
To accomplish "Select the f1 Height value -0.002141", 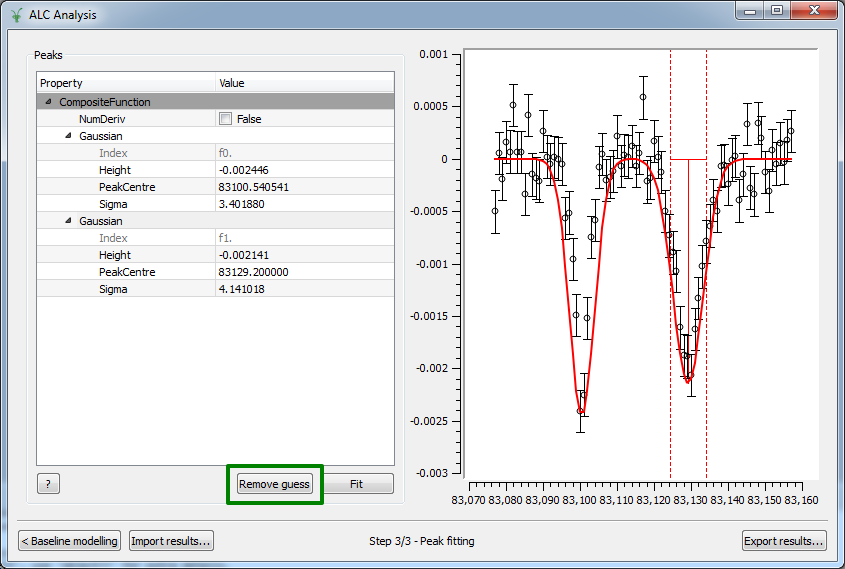I will 304,255.
